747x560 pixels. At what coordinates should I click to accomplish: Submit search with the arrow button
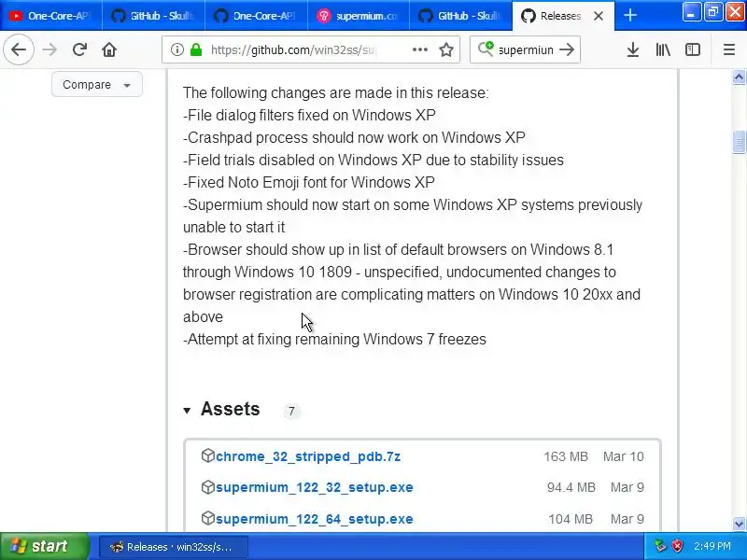point(567,49)
